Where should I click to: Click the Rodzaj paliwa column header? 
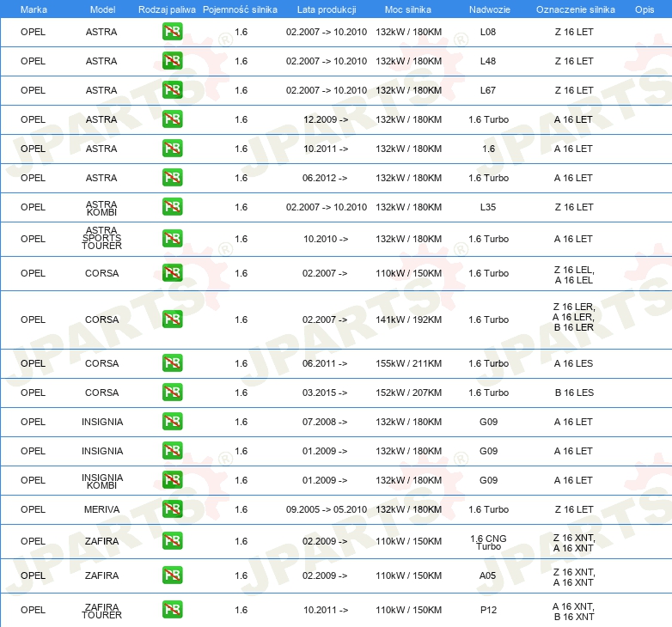(x=167, y=9)
